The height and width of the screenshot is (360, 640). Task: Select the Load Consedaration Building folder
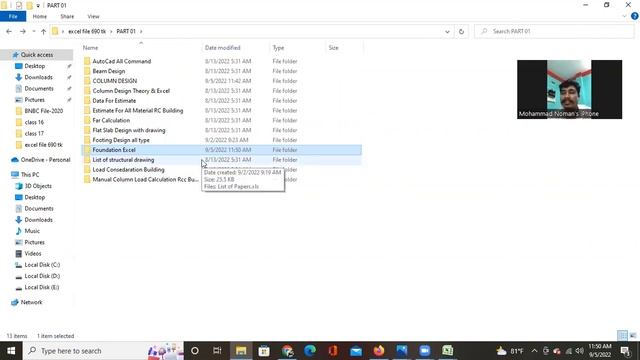click(128, 169)
